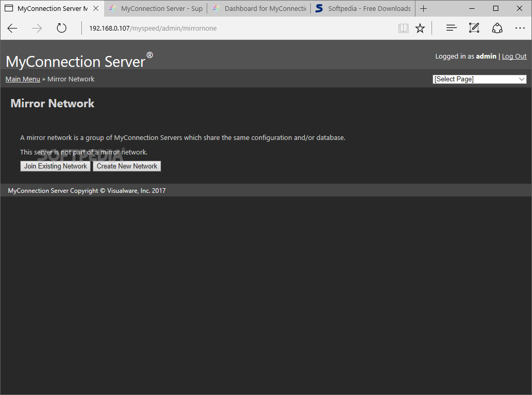This screenshot has width=532, height=395.
Task: Switch to the MyConnection Server - Sup tab
Action: tap(155, 8)
